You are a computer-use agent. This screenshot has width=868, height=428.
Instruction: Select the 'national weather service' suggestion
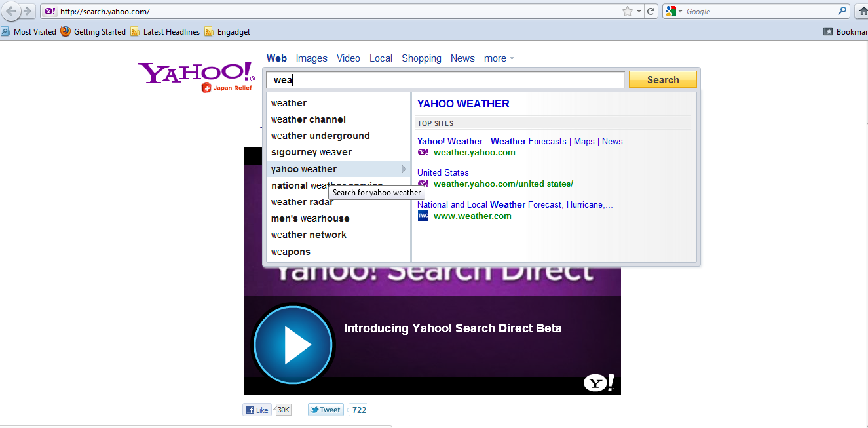point(339,185)
